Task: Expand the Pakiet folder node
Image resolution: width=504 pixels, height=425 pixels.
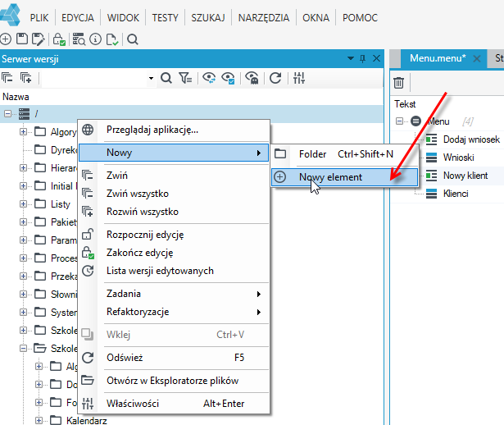Action: point(23,222)
